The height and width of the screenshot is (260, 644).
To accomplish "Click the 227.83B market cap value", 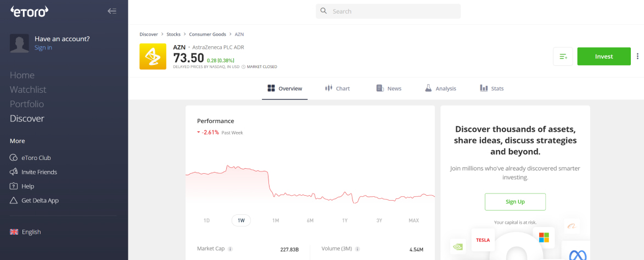I will [x=289, y=250].
